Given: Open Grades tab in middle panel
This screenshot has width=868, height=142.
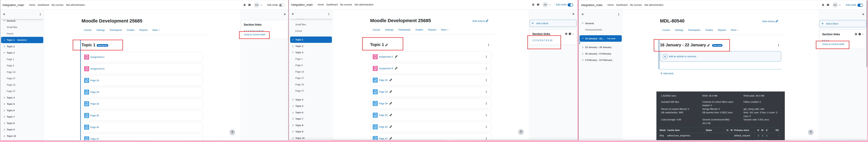Looking at the screenshot, I should click(419, 30).
